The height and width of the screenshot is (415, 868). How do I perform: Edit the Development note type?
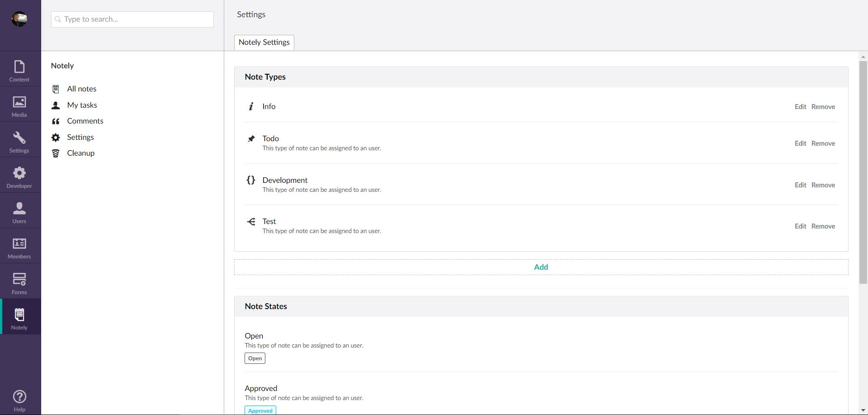(x=800, y=185)
